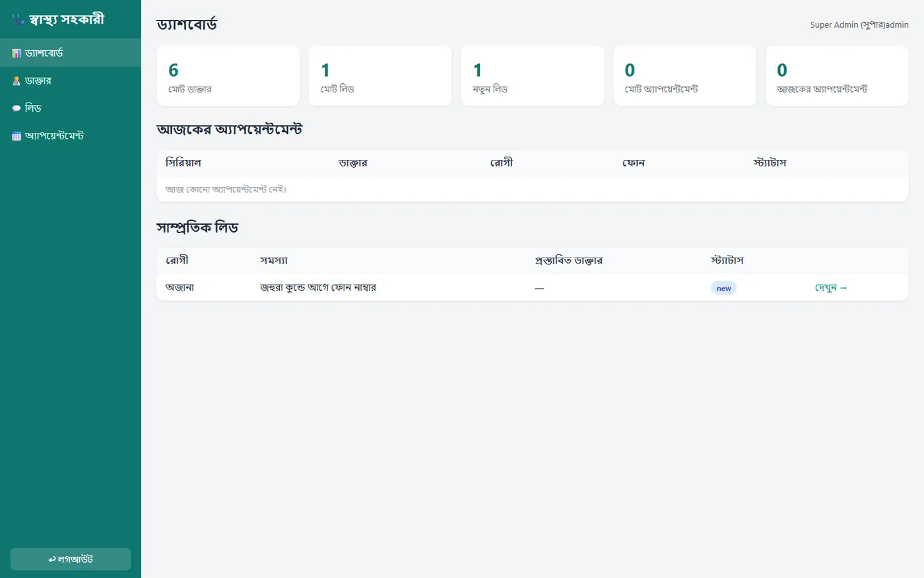Screen dimensions: 924x578
Task: Click the অজানা patient cell
Action: click(180, 287)
